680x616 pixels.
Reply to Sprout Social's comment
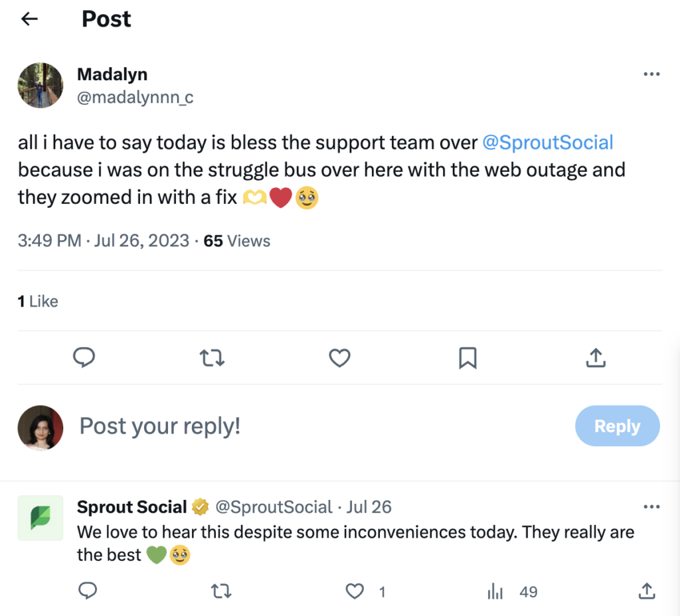pos(87,591)
